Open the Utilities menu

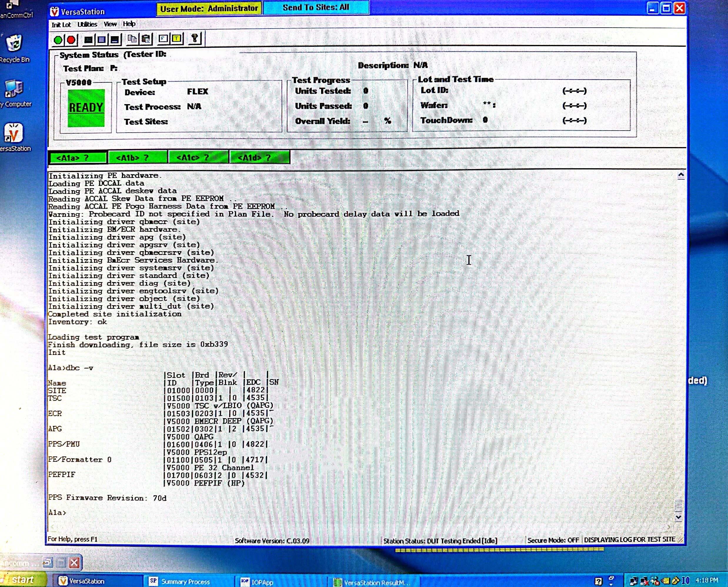click(x=87, y=24)
